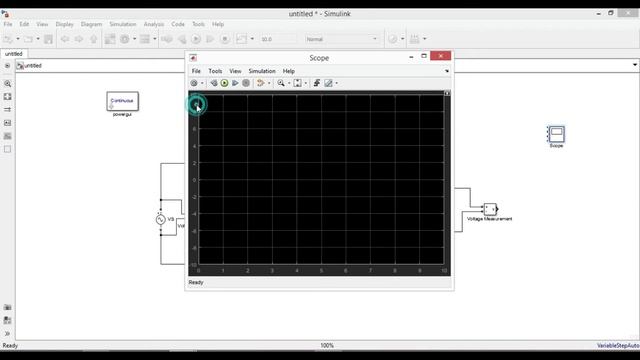Image resolution: width=640 pixels, height=360 pixels.
Task: Click Simulink Run button in main toolbar
Action: tap(196, 39)
